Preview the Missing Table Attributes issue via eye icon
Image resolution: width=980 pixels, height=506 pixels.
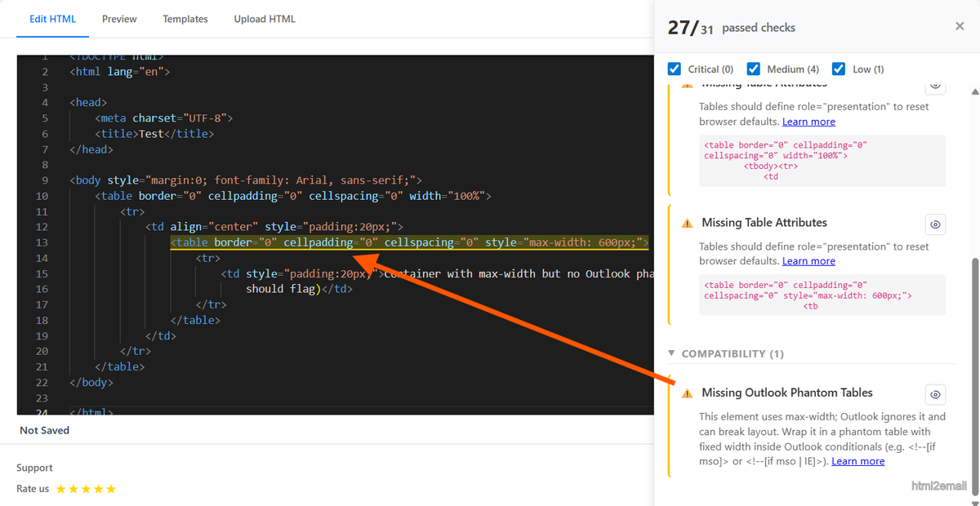click(x=935, y=223)
